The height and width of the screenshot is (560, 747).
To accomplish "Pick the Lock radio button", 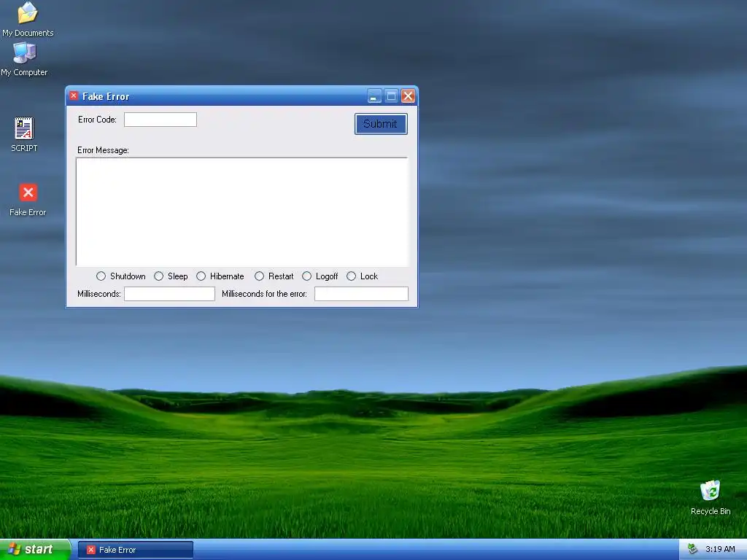I will point(351,276).
